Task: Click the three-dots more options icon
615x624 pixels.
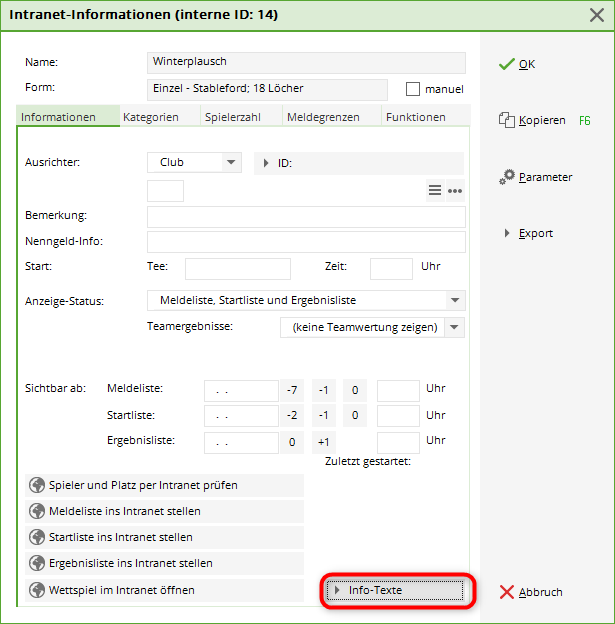Action: click(455, 190)
